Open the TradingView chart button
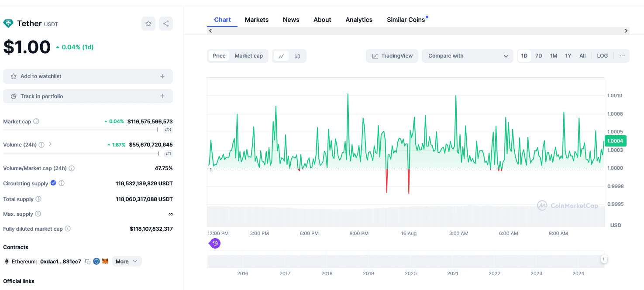The height and width of the screenshot is (290, 644). 392,56
